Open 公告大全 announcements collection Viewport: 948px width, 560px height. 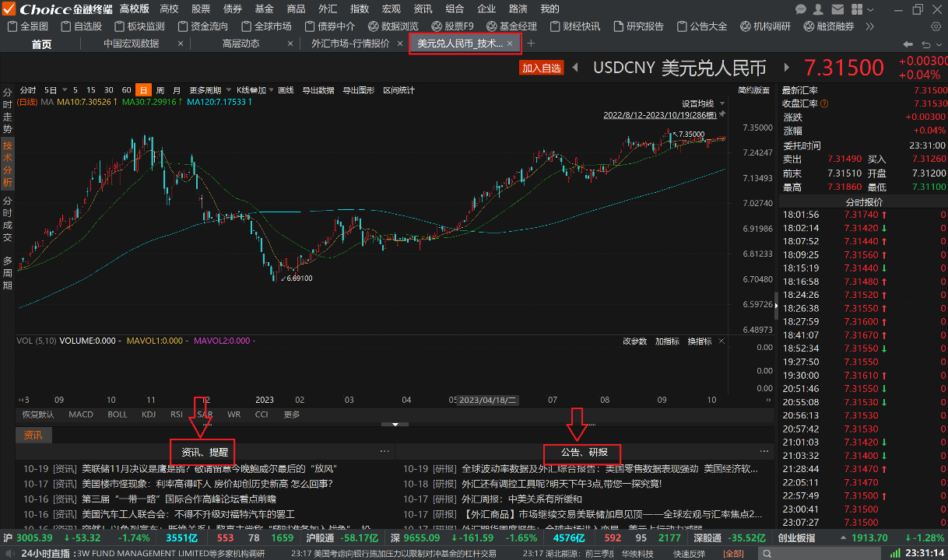702,26
